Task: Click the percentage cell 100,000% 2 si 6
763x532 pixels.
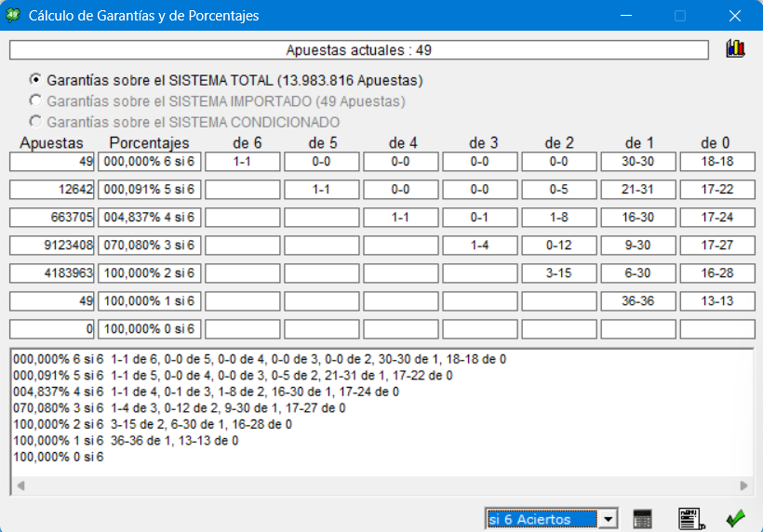Action: (150, 273)
